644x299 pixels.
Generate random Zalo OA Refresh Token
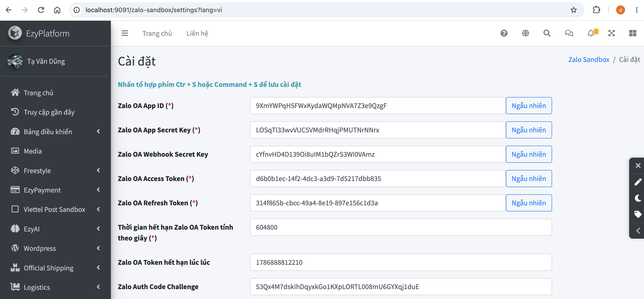(x=529, y=203)
